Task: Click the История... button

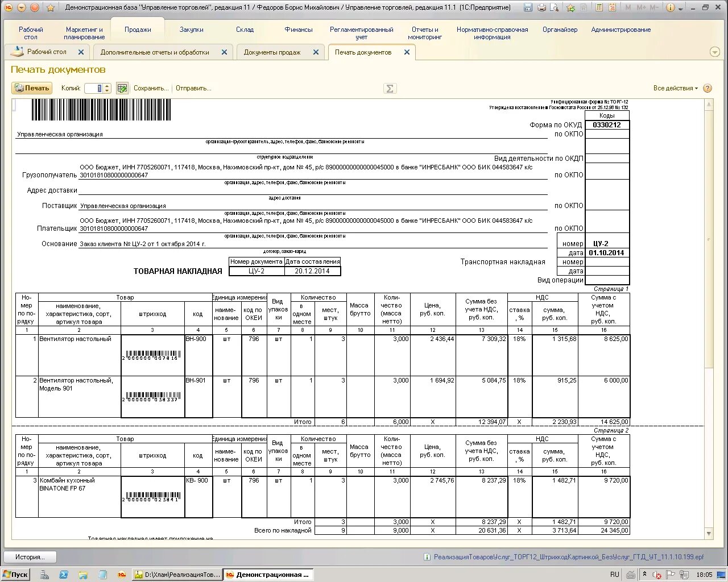Action: [x=31, y=557]
